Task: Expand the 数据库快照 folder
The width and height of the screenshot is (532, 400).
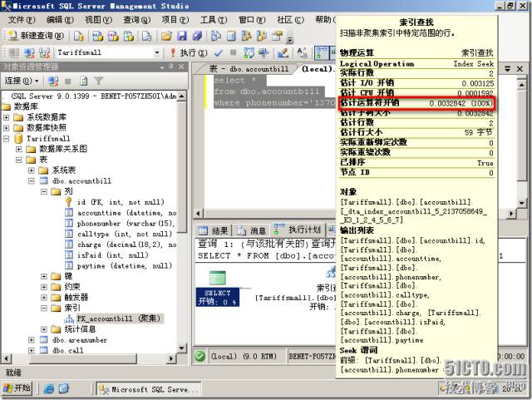Action: pyautogui.click(x=7, y=128)
